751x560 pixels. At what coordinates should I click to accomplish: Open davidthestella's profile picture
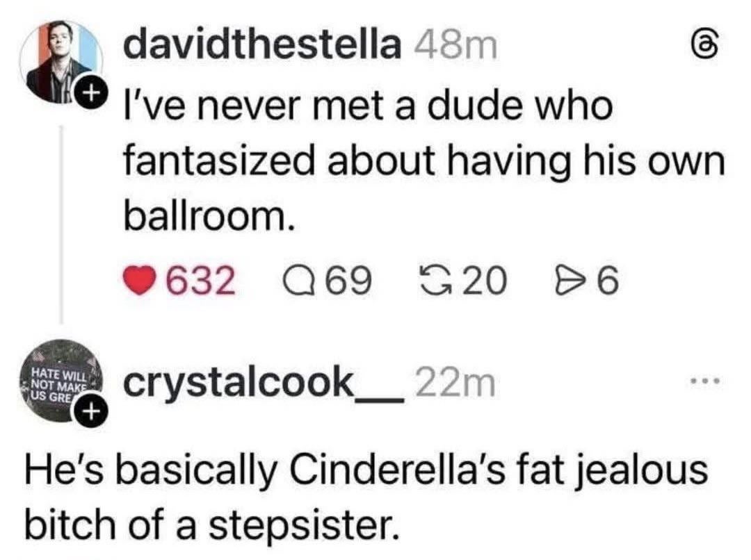60,61
